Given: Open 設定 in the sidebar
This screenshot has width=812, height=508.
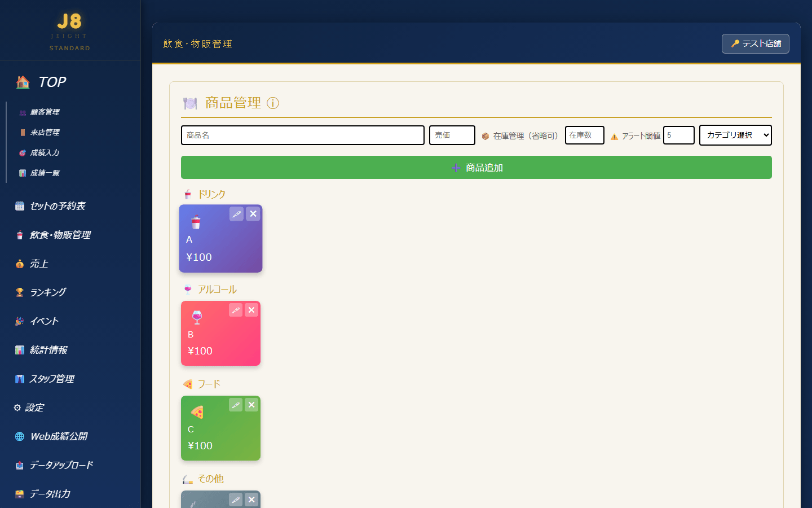Looking at the screenshot, I should (29, 408).
